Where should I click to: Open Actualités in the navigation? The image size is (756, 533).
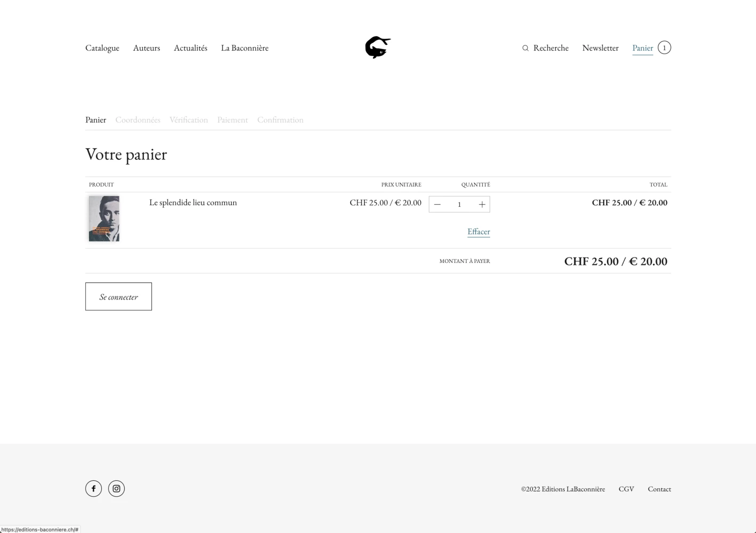[x=190, y=48]
